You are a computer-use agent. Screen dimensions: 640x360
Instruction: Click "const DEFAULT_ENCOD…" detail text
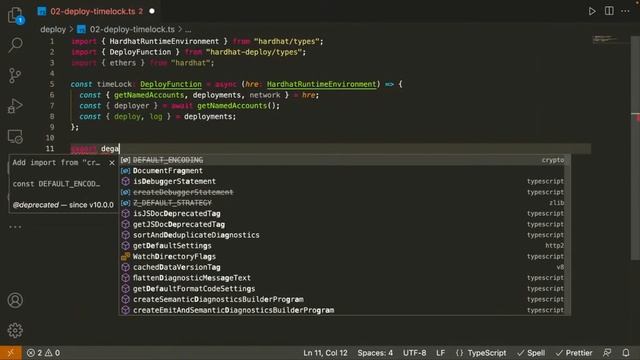[56, 184]
